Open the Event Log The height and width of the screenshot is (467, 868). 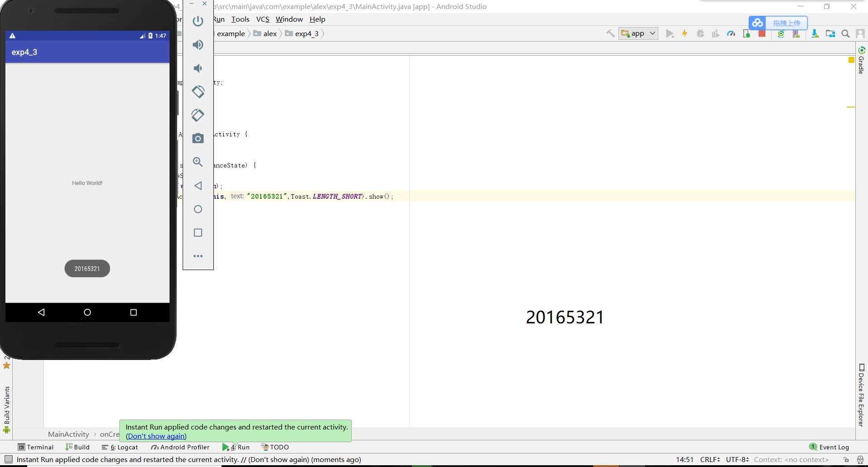click(829, 447)
